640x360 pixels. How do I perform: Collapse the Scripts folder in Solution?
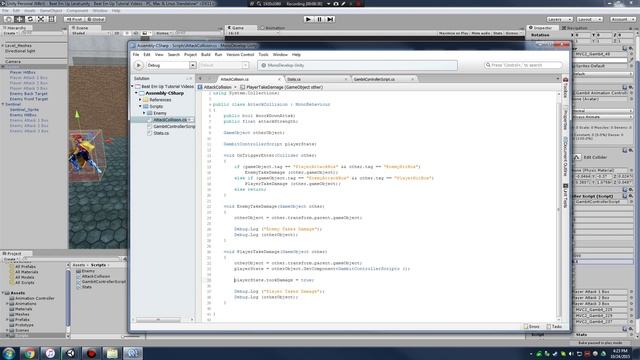click(x=140, y=106)
